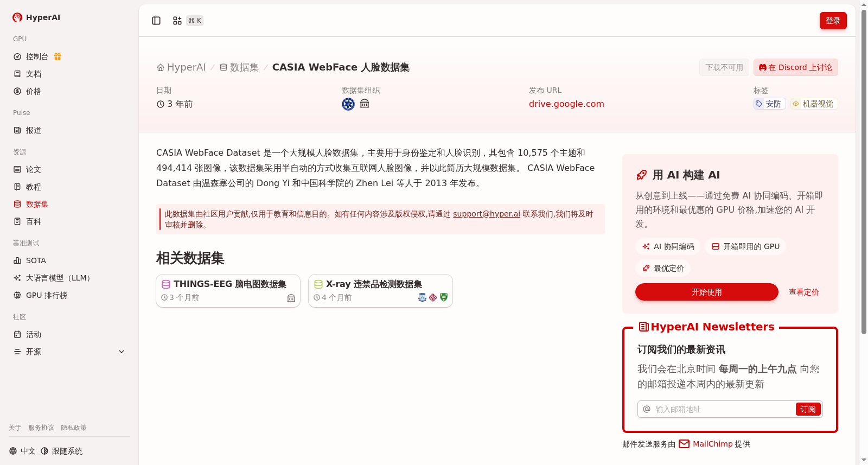
Task: Click the 开始使用 button
Action: [706, 292]
